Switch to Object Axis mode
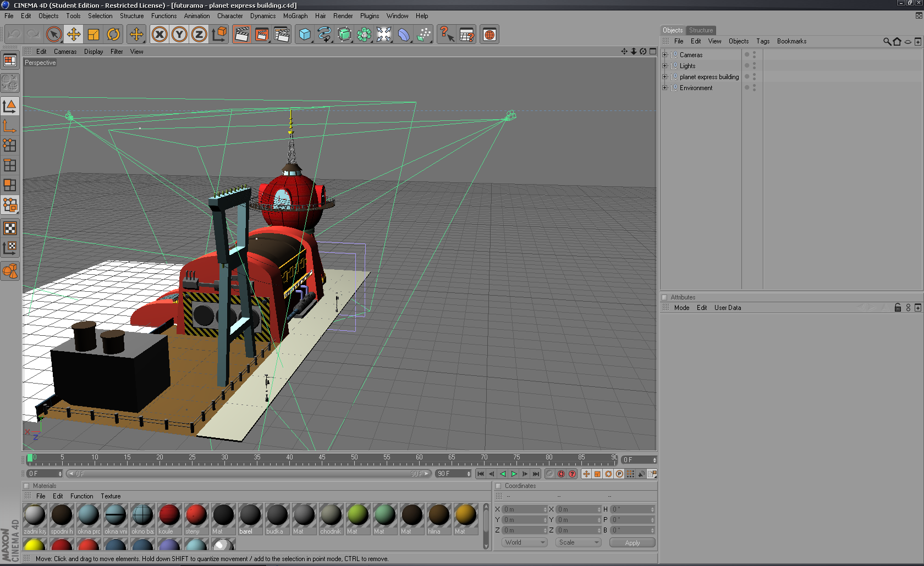Screen dimensions: 924x566 [x=10, y=126]
